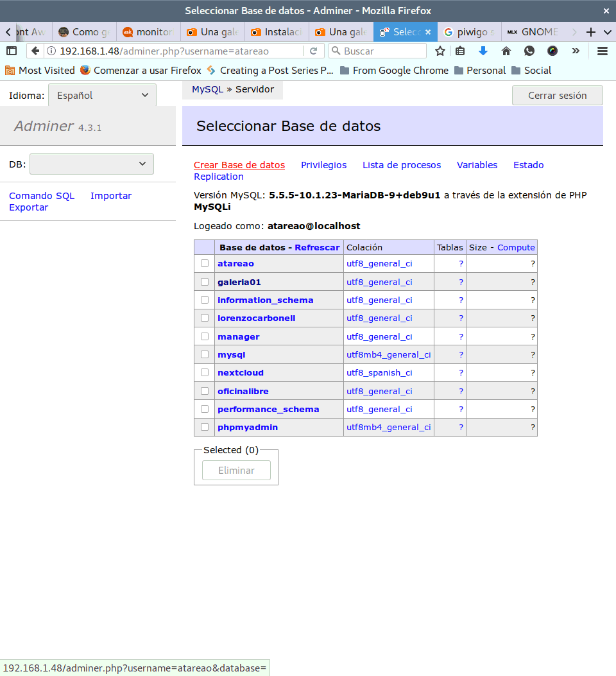Open Importar link in sidebar

point(111,196)
